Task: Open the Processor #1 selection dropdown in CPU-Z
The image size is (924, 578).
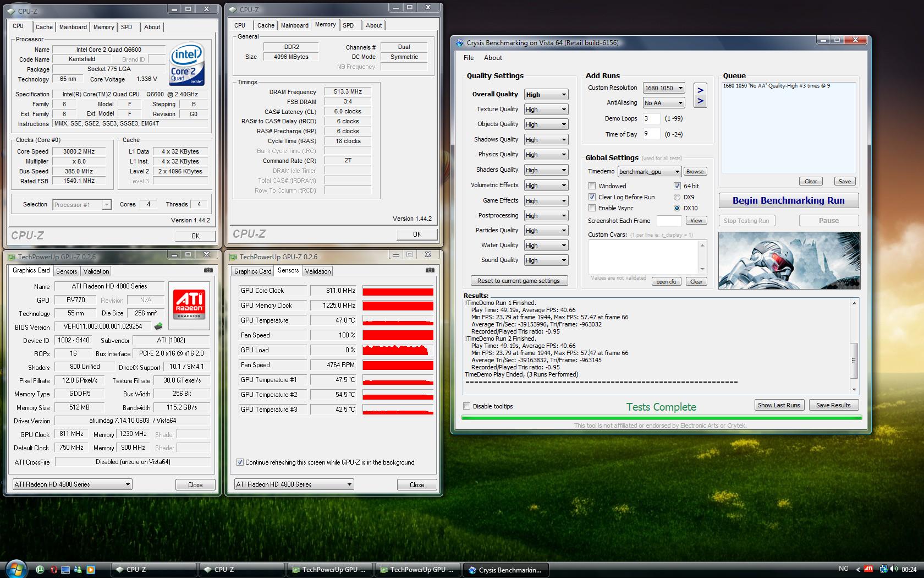Action: click(82, 205)
